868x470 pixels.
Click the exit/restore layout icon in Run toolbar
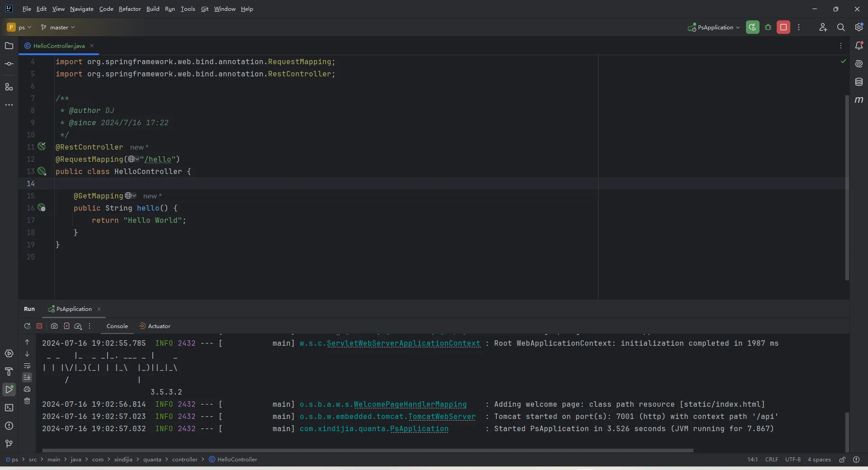click(x=66, y=326)
